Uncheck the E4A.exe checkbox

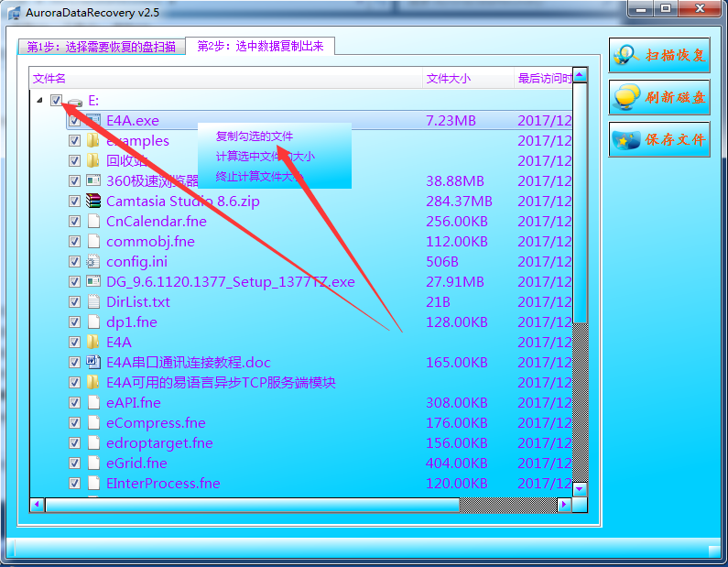74,121
